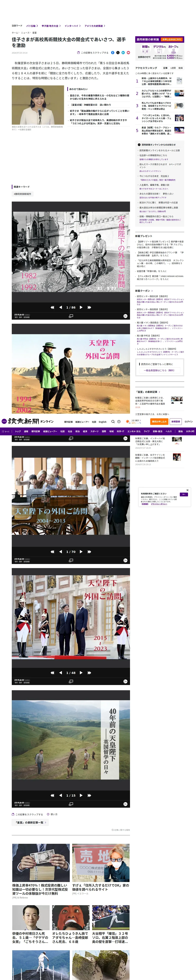Open 国際 in the purple navigation bar
The width and height of the screenshot is (196, 980).
coord(104,431)
